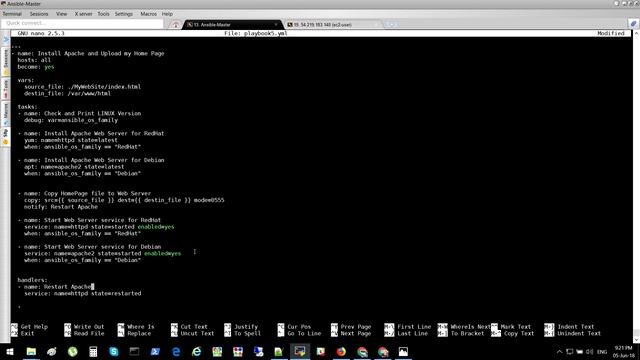Open the Sessions sidebar tab
Screen dimensions: 640x360
coord(6,62)
